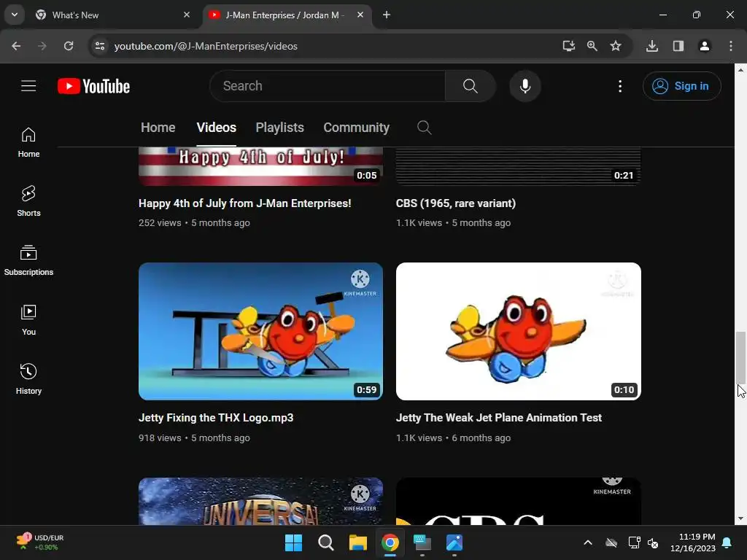Open the Happy 4th of July thumbnail
747x560 pixels.
point(260,166)
